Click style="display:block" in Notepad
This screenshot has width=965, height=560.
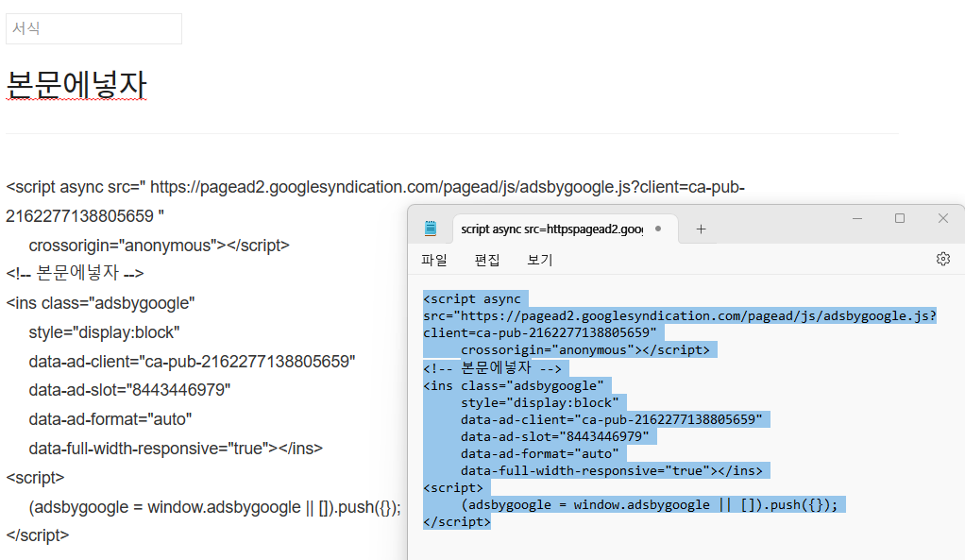(540, 403)
